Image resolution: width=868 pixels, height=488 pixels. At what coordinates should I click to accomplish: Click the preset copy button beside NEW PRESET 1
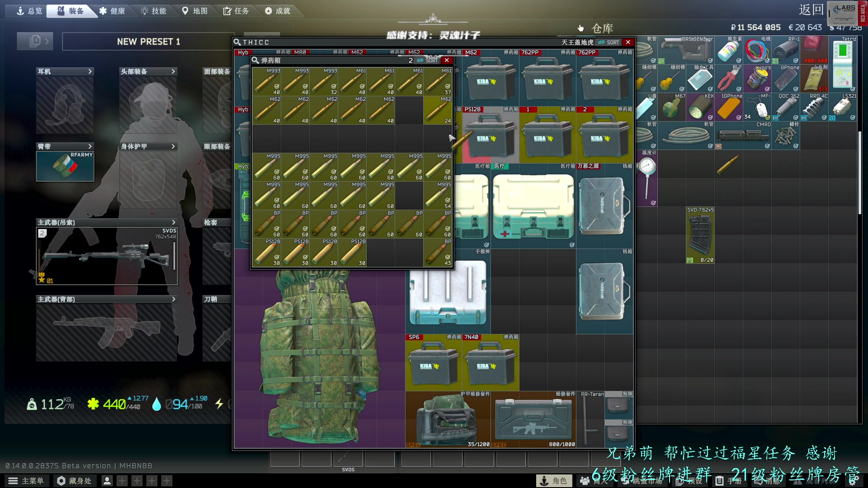pyautogui.click(x=35, y=41)
